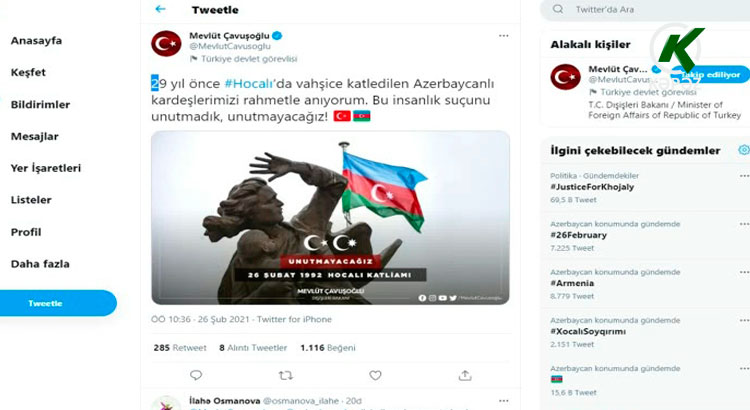
Task: Go to Anasayfa in the sidebar
Action: click(x=36, y=41)
